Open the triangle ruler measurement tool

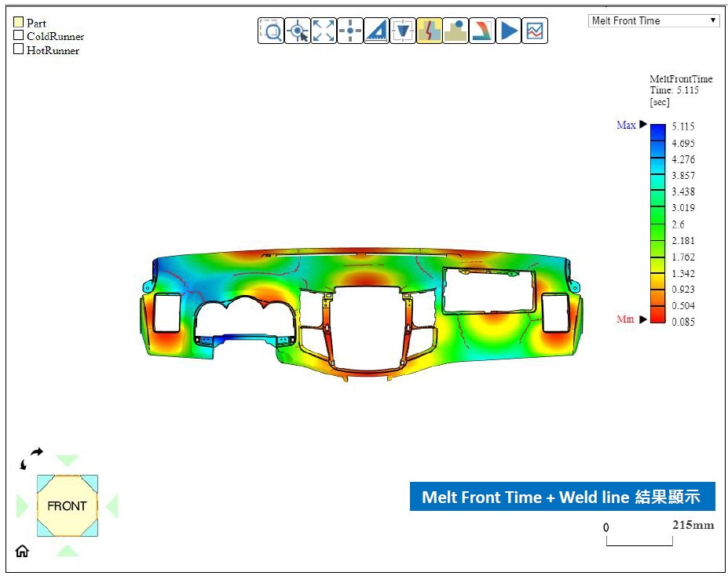[377, 31]
